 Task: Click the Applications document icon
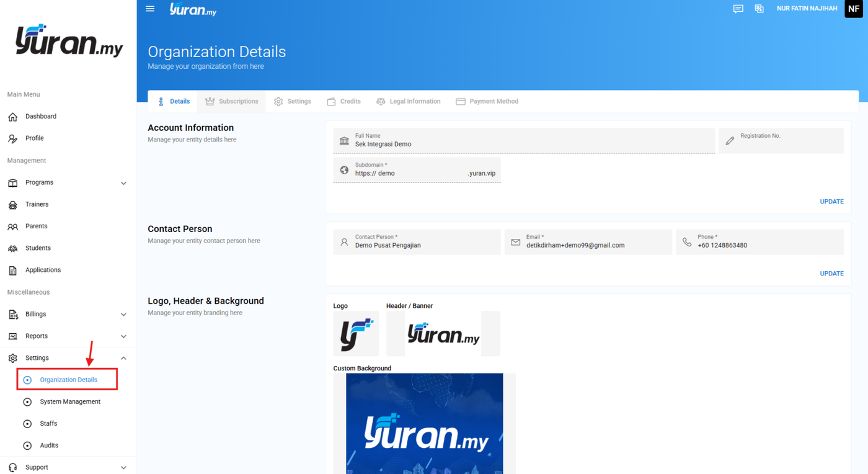[13, 271]
